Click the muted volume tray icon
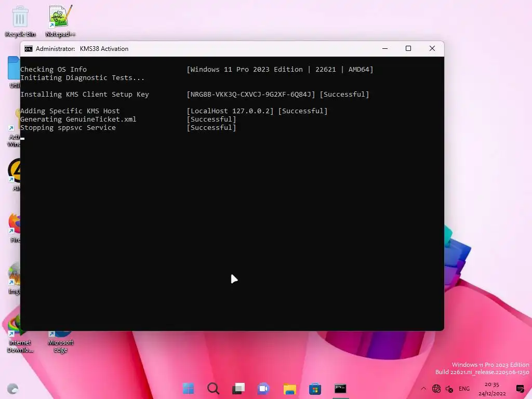Screen dimensions: 532x399 pyautogui.click(x=449, y=389)
